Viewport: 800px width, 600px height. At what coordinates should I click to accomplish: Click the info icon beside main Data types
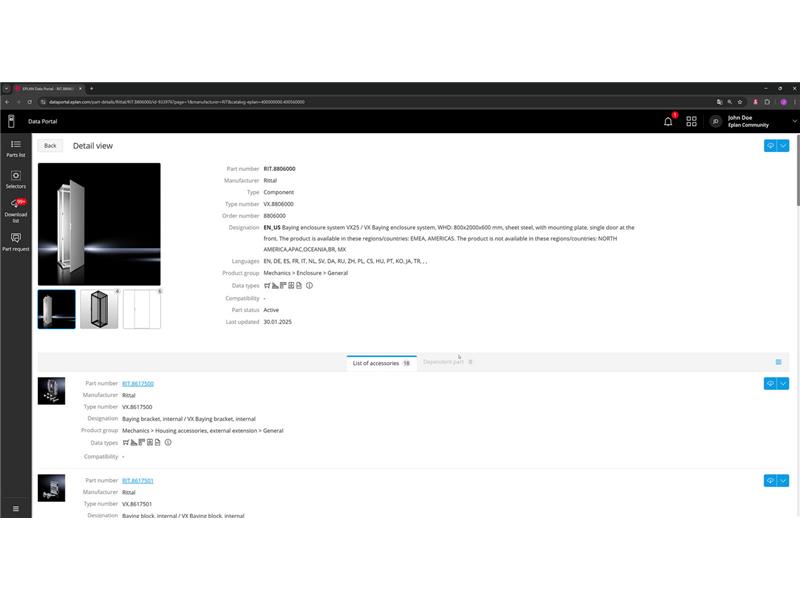[309, 286]
